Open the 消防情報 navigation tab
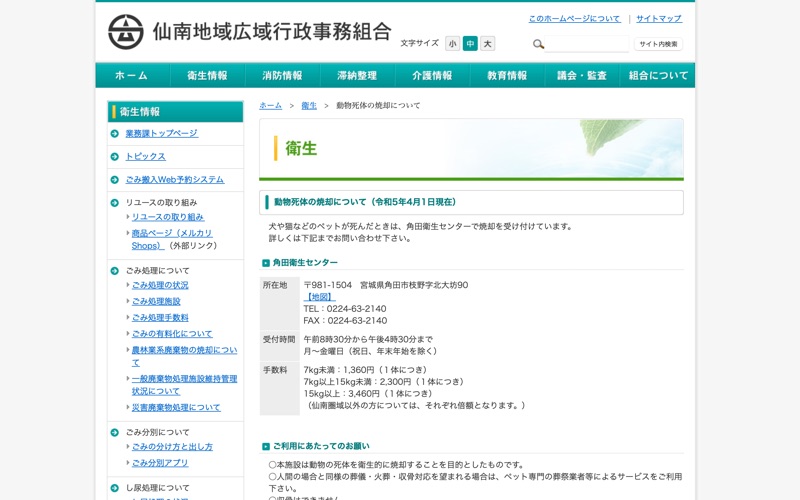 coord(282,76)
